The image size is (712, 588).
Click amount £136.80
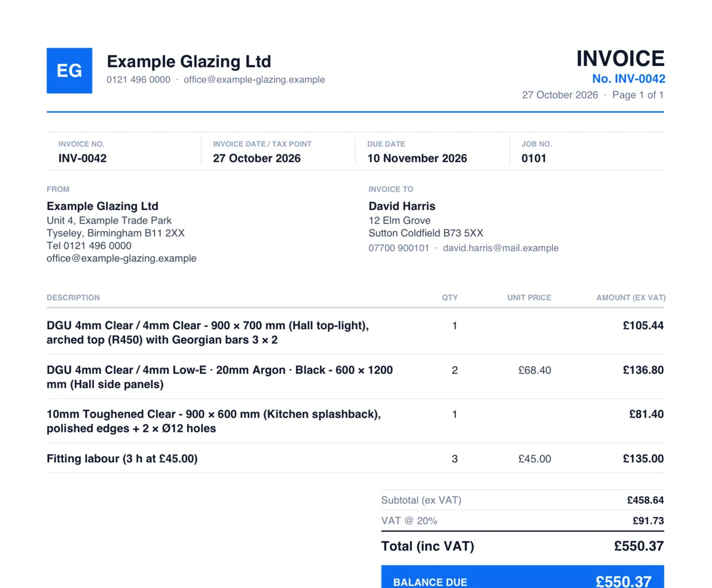[643, 370]
